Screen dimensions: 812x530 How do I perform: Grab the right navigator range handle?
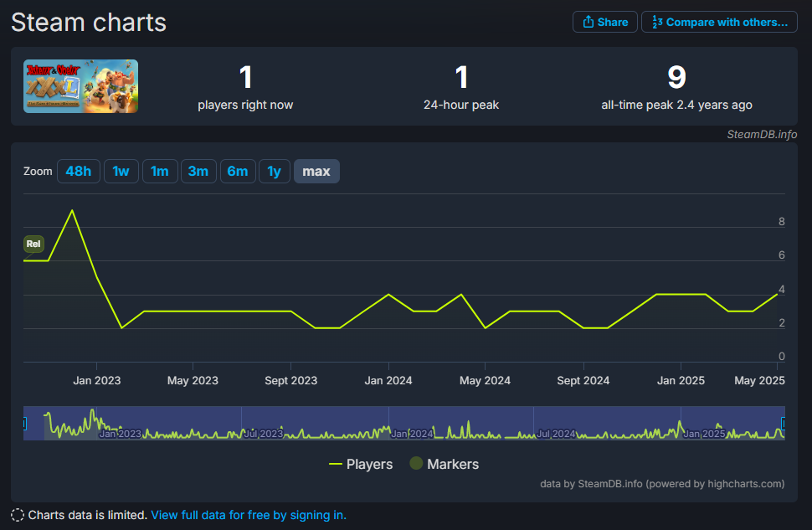point(783,424)
